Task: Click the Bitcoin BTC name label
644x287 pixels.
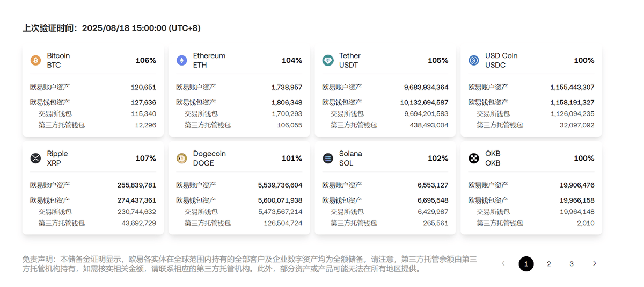Action: [x=58, y=60]
